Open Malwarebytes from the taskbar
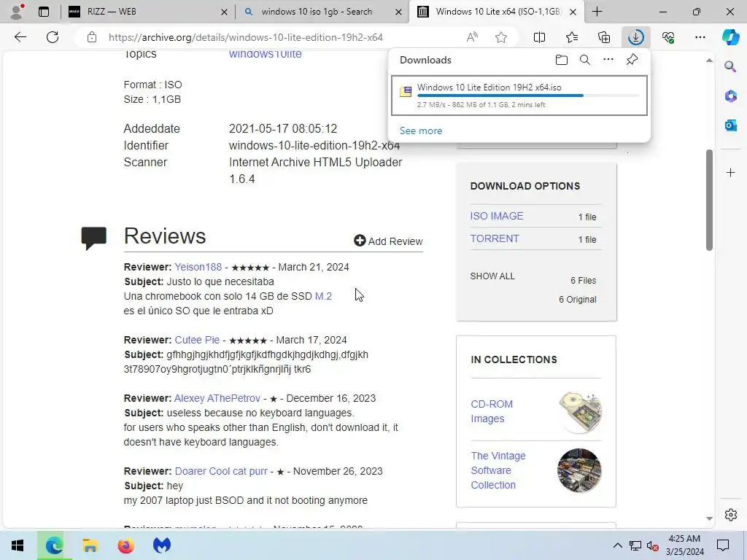This screenshot has width=747, height=560. [x=161, y=545]
